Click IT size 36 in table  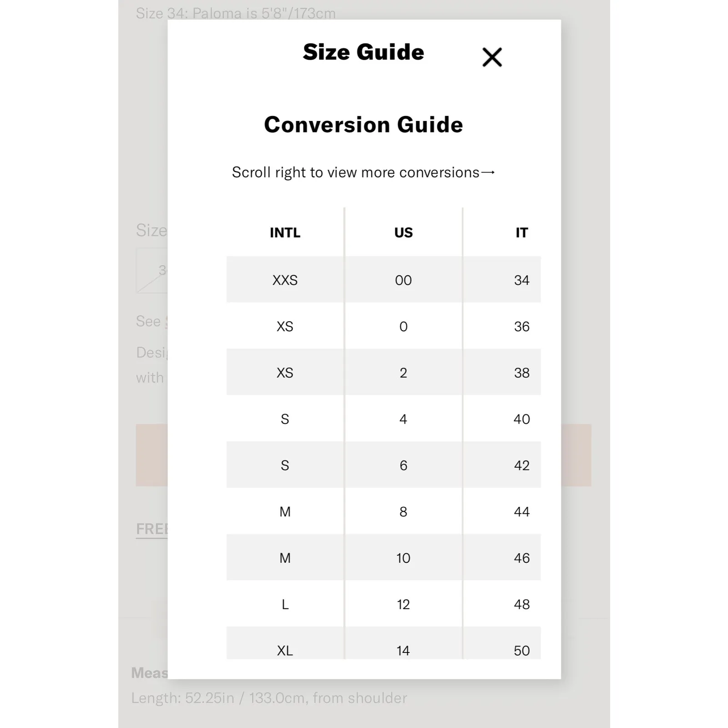(x=521, y=326)
